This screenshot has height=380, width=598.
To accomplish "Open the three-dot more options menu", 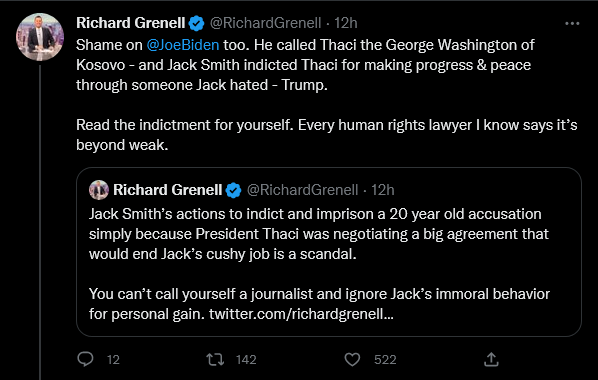I will click(572, 24).
